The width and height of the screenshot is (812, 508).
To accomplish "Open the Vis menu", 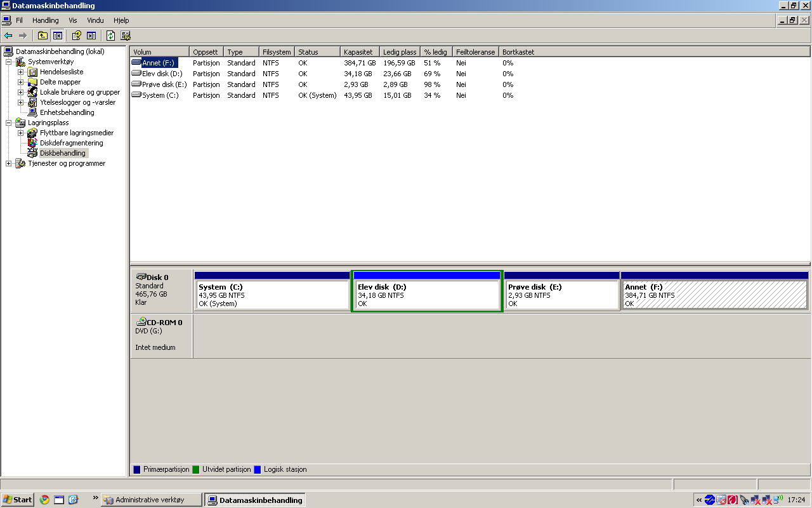I will (x=73, y=20).
